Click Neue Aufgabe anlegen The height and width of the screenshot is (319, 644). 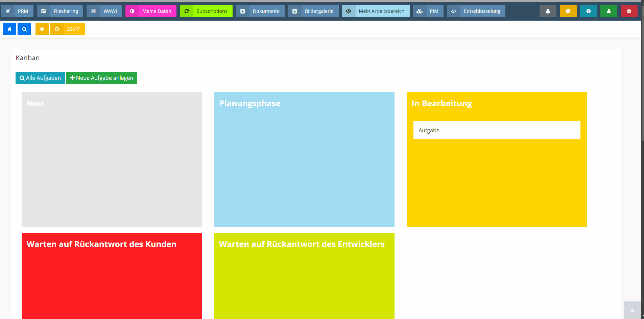tap(102, 78)
